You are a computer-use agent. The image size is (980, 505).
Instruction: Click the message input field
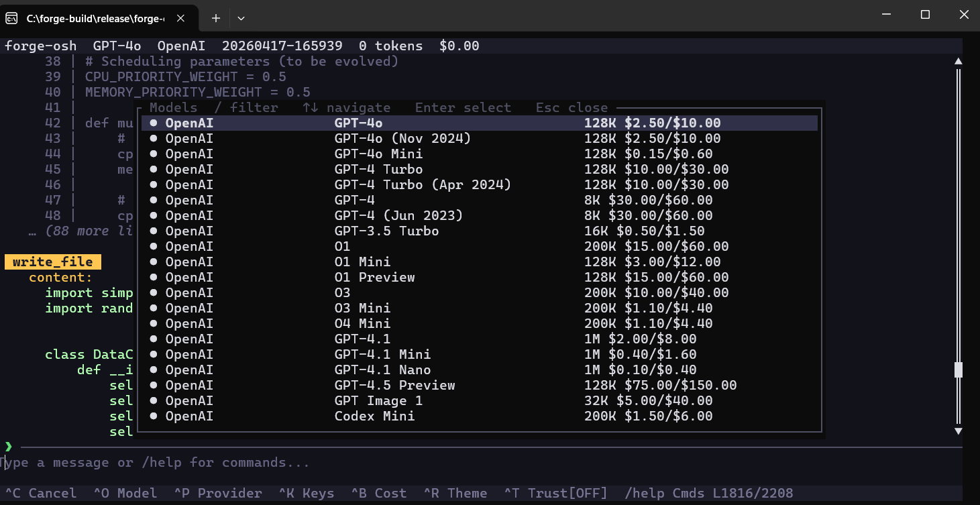click(x=481, y=463)
